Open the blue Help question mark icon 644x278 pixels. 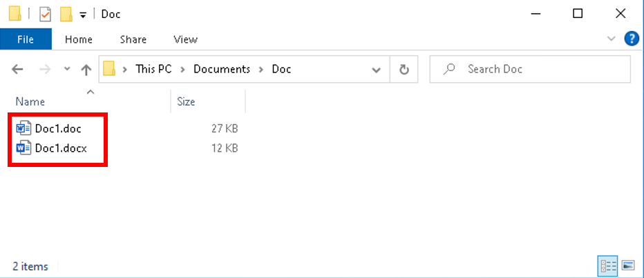point(631,39)
